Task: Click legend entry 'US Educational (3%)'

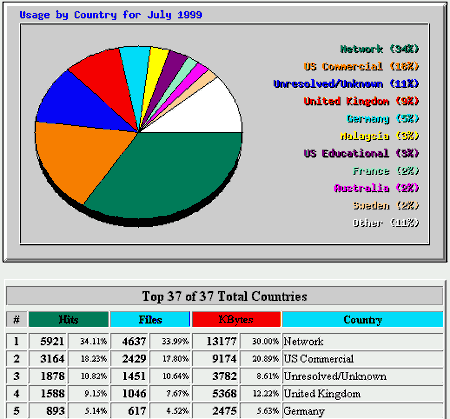Action: coord(361,153)
